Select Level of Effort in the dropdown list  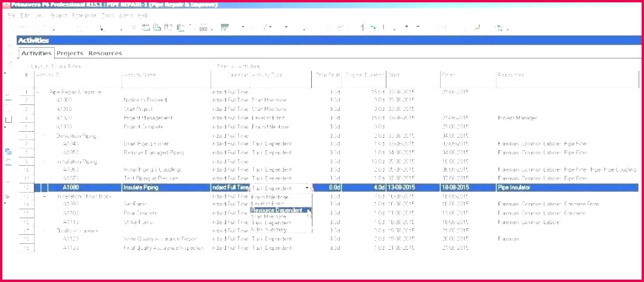point(271,203)
